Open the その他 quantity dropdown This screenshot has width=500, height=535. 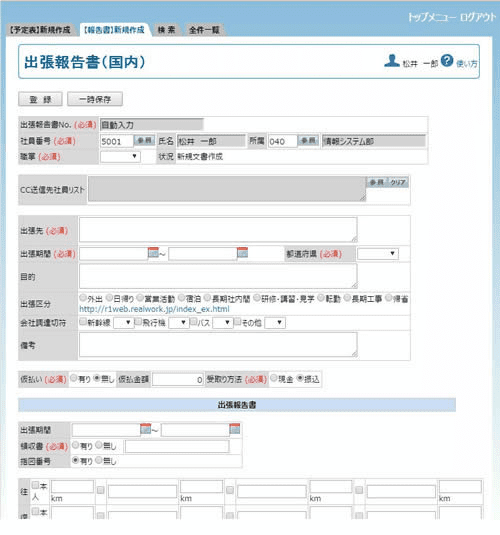[x=275, y=323]
